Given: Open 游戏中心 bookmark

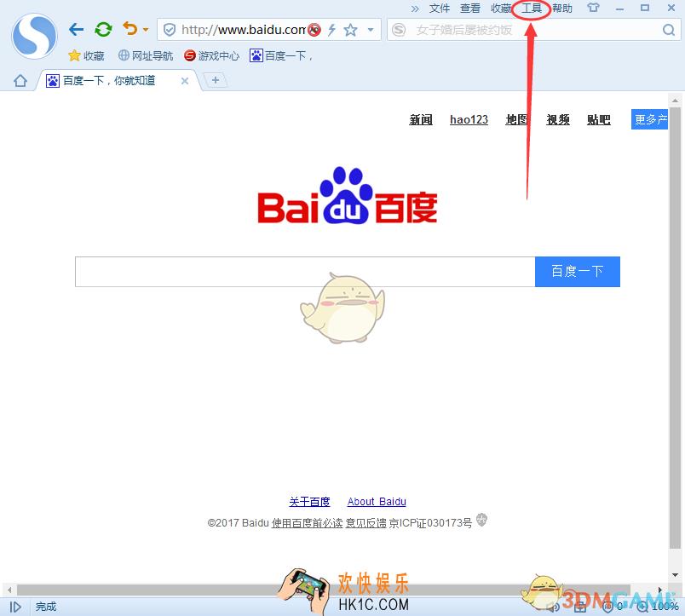Looking at the screenshot, I should pos(212,55).
